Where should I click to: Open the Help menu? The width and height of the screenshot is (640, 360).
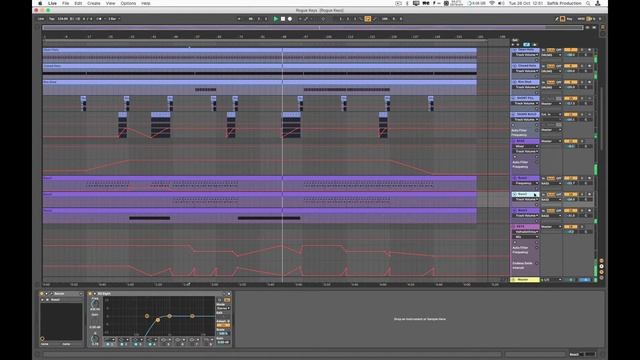(146, 3)
